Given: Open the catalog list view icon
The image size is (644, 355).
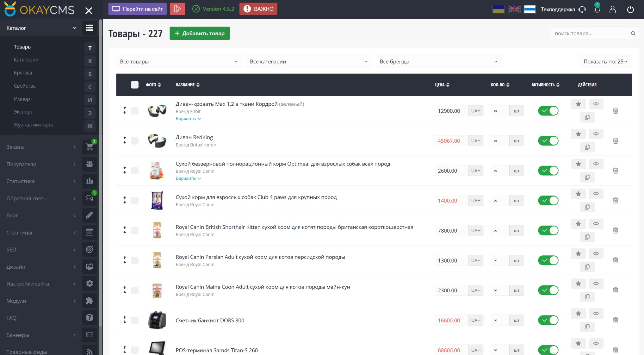Looking at the screenshot, I should click(90, 28).
